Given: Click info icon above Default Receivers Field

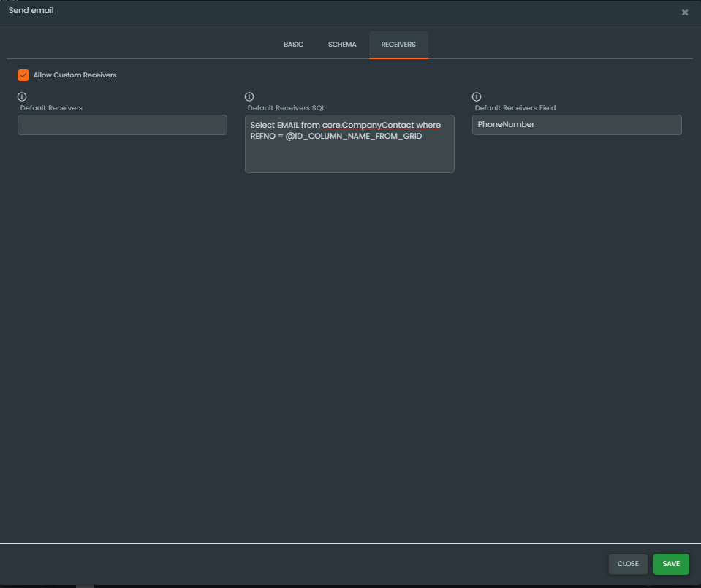Looking at the screenshot, I should (477, 96).
